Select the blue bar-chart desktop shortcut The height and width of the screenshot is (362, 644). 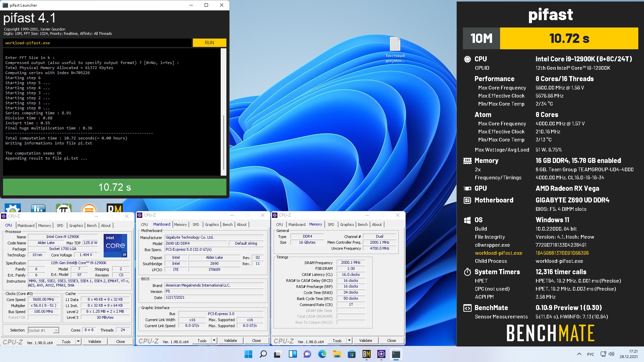38,208
